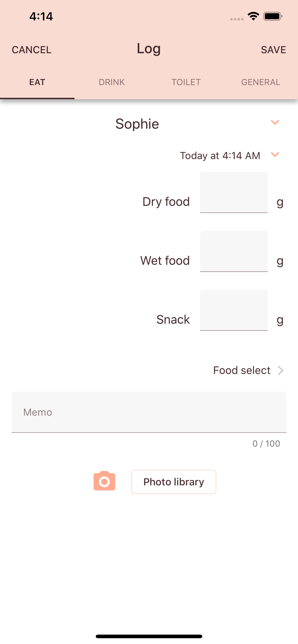Switch to the DRINK tab
Screen dimensions: 298x644
(112, 82)
